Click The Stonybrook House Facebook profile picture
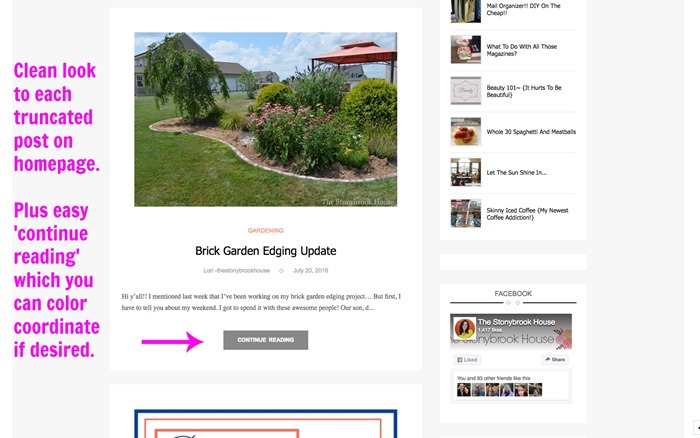The width and height of the screenshot is (700, 438). tap(464, 328)
